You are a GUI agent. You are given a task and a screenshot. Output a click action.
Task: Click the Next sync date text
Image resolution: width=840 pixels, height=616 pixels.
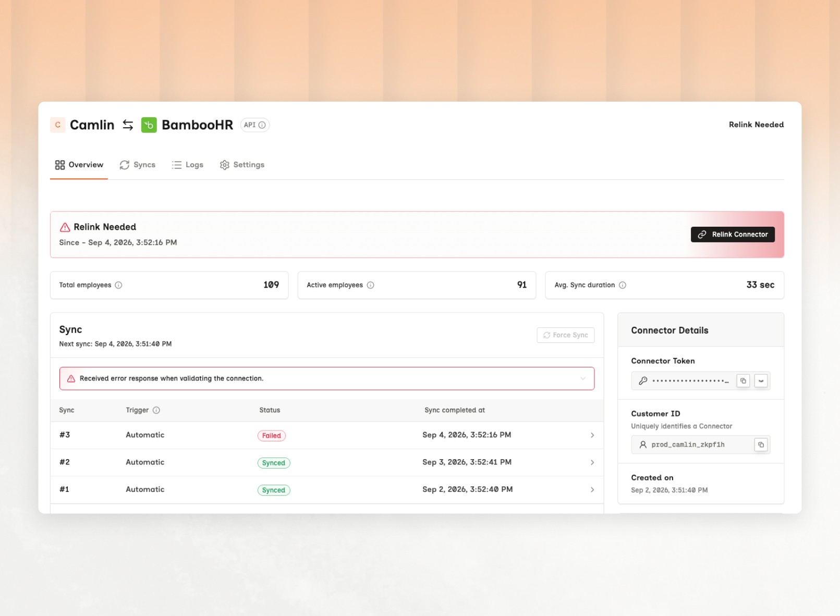click(x=115, y=344)
